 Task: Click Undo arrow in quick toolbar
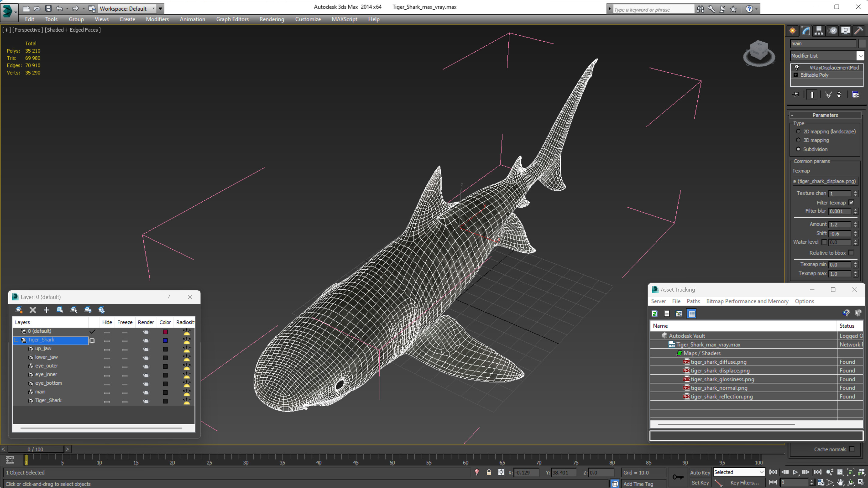click(x=59, y=9)
